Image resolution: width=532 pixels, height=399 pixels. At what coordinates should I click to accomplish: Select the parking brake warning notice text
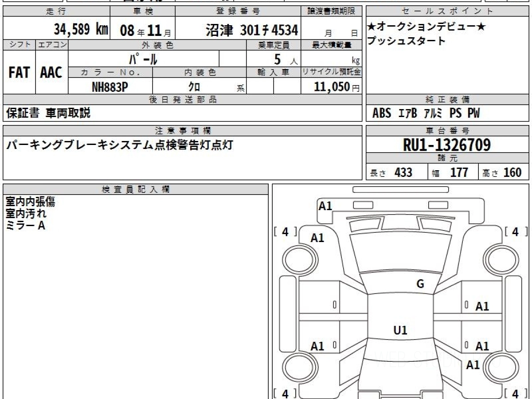pyautogui.click(x=119, y=145)
